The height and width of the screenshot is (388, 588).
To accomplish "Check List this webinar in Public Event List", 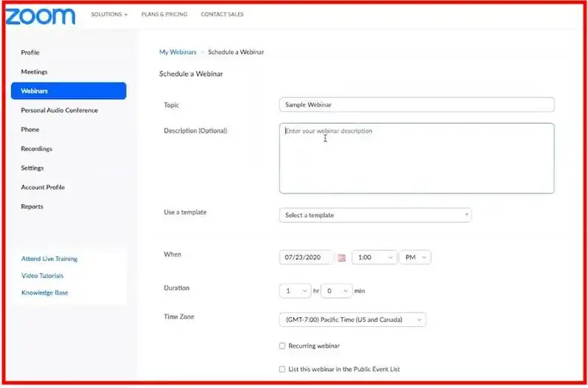I will [282, 369].
